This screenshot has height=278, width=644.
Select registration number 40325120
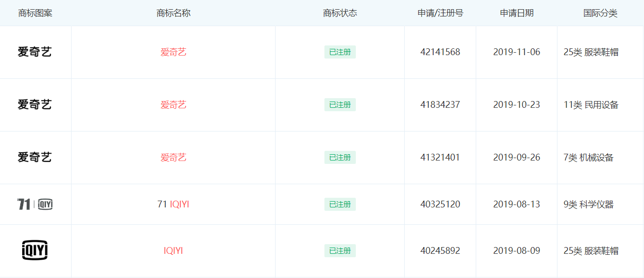(x=440, y=205)
